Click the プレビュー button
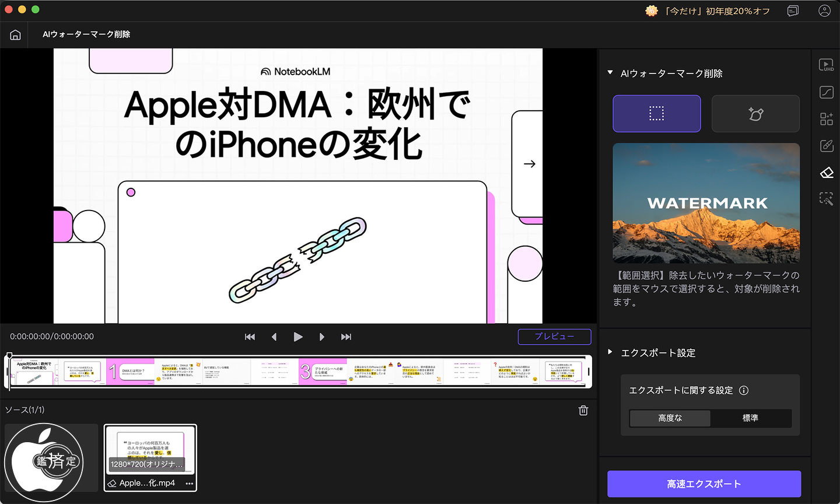This screenshot has width=840, height=504. click(554, 337)
